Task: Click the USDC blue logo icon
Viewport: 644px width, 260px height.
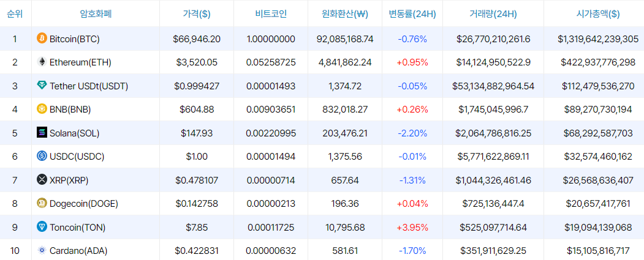Action: (42, 156)
